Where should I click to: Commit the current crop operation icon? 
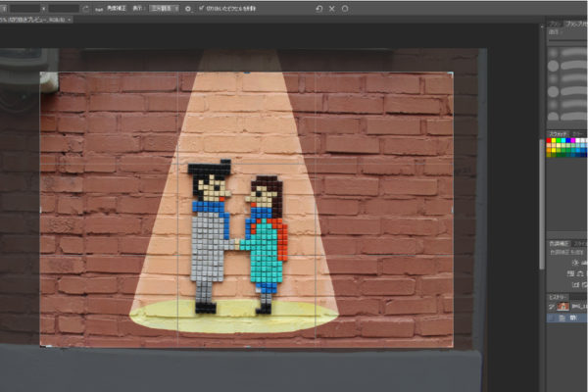[345, 8]
